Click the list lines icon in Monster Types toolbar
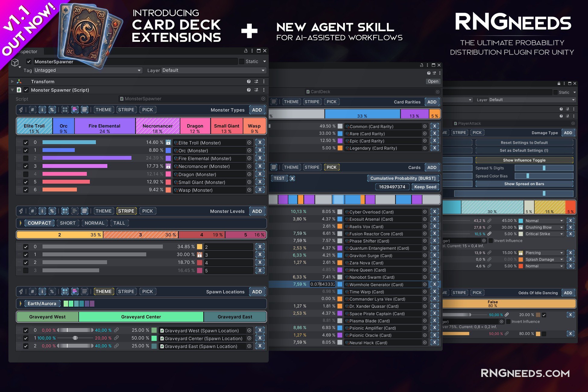Image resolution: width=588 pixels, height=392 pixels. coord(85,110)
